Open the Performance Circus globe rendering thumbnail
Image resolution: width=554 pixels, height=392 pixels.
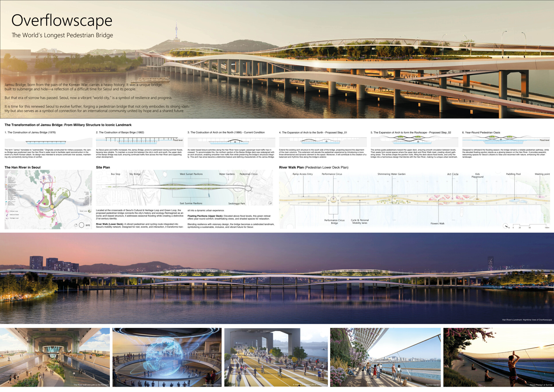click(x=167, y=357)
